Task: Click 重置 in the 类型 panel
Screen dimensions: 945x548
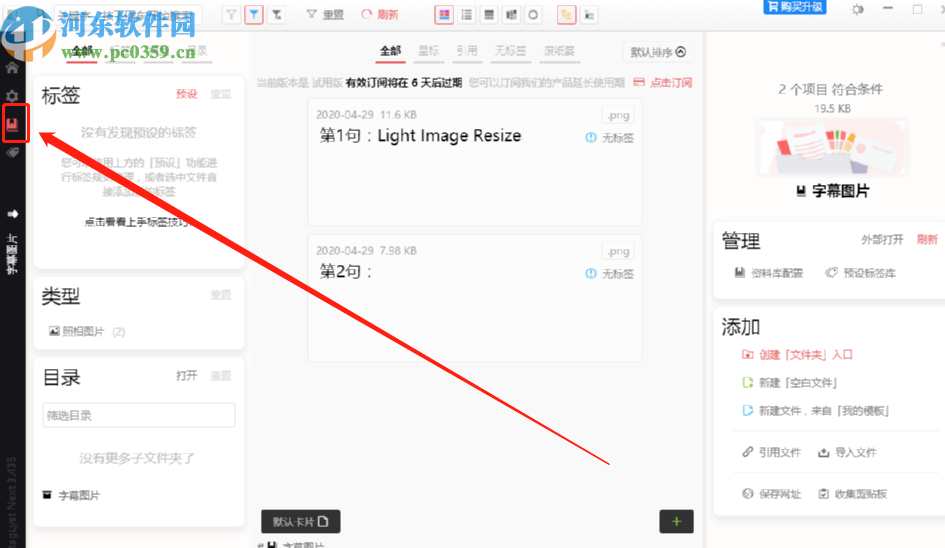Action: (x=221, y=295)
